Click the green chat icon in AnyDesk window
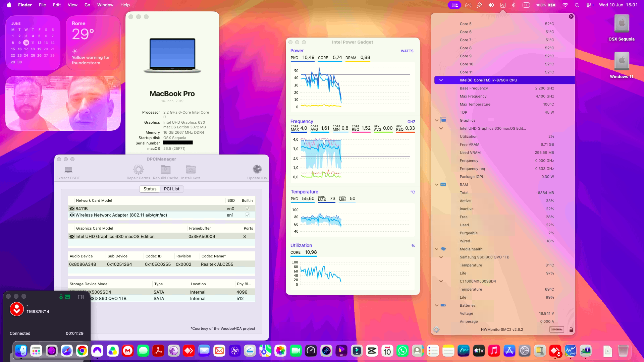644x362 pixels. click(x=67, y=297)
